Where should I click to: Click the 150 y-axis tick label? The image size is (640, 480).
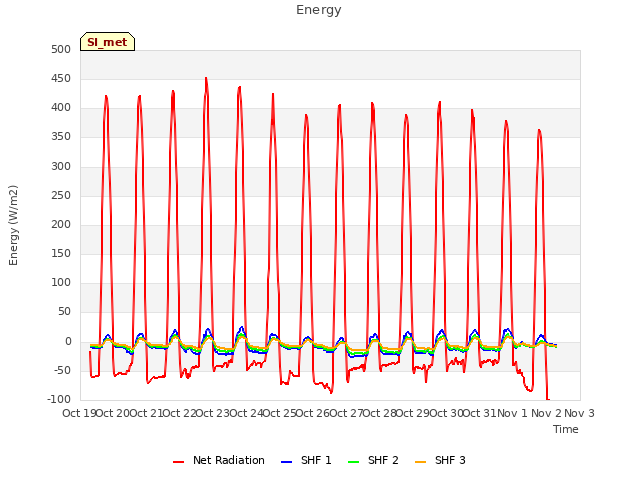coord(61,254)
